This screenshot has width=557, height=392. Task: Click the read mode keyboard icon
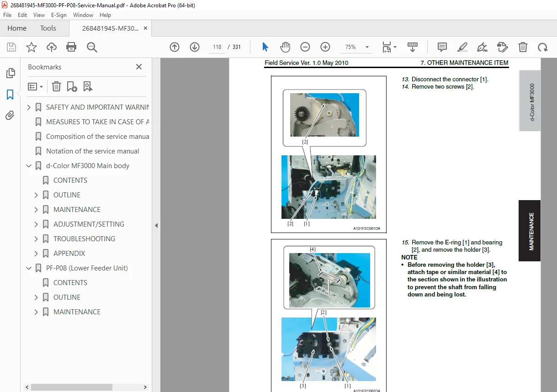pyautogui.click(x=413, y=47)
